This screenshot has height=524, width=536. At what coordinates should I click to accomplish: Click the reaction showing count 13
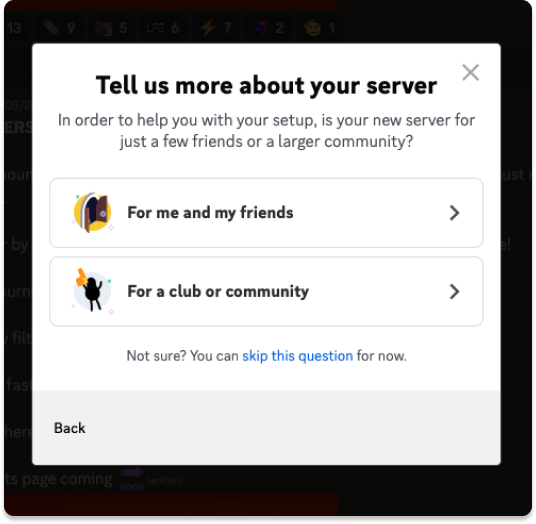(x=17, y=28)
